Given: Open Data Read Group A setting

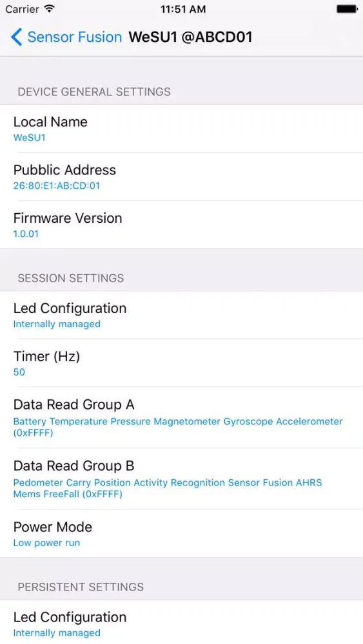Looking at the screenshot, I should (181, 417).
